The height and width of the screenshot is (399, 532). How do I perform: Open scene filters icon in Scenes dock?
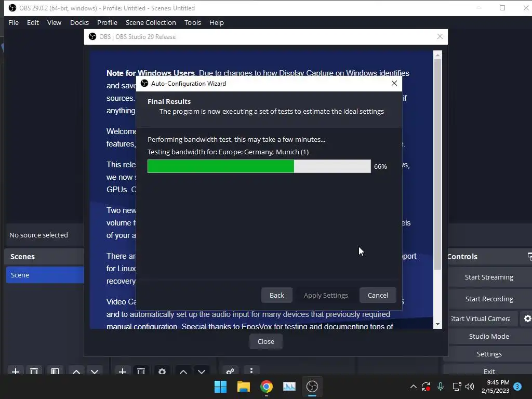pyautogui.click(x=55, y=371)
